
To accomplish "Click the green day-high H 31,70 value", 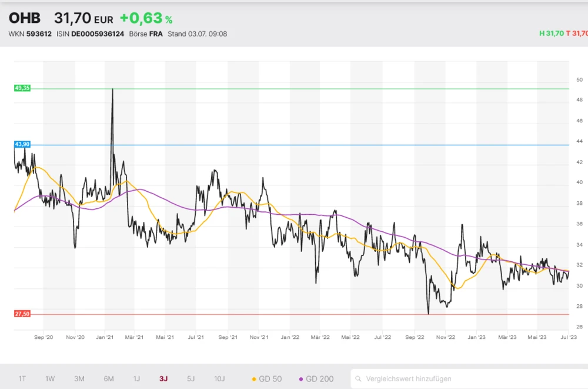I will point(550,34).
